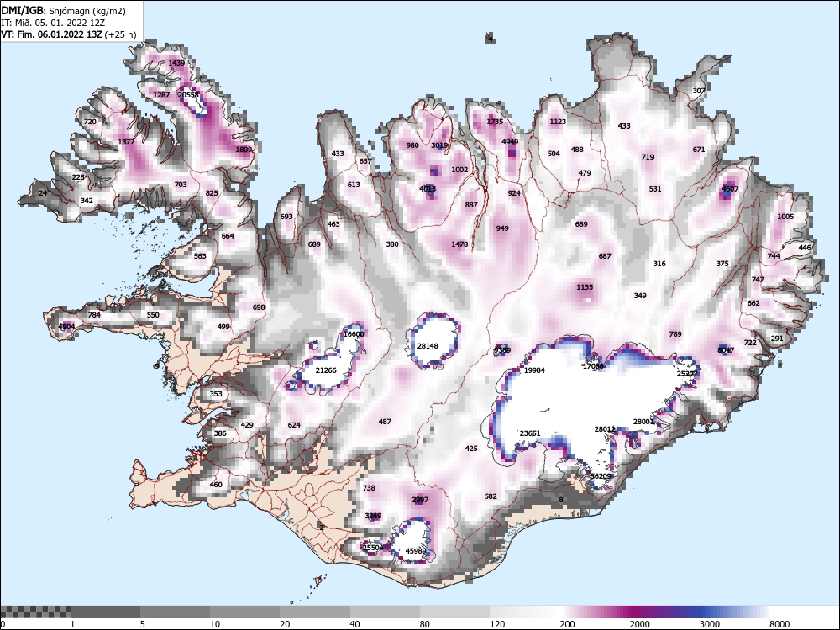
Task: Select the light gray legend band between 80 and 120
Action: point(454,612)
